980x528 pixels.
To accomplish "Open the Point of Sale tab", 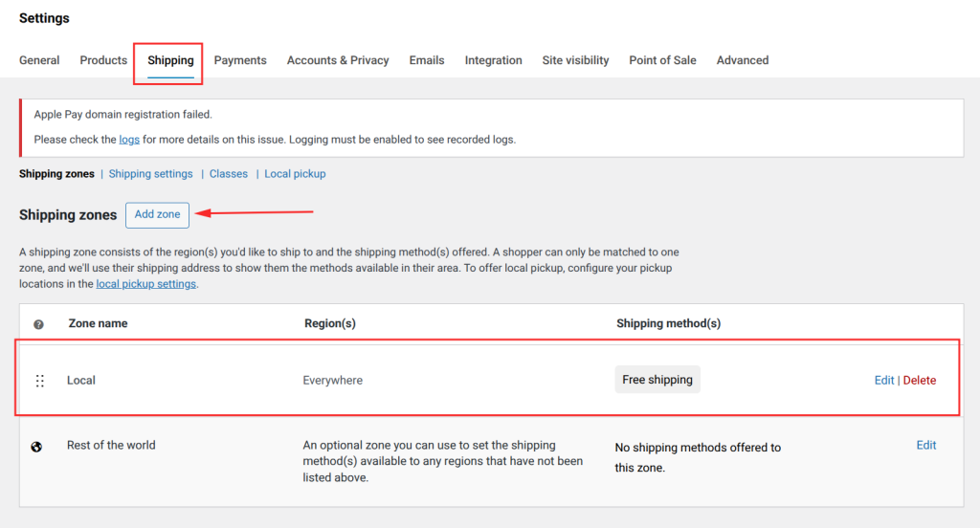I will [x=662, y=60].
